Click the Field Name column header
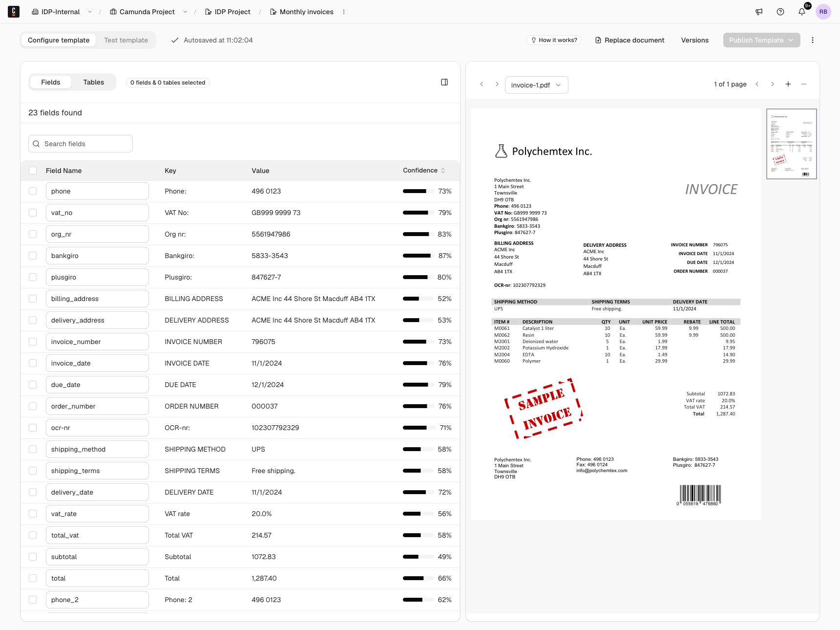Image resolution: width=840 pixels, height=630 pixels. point(64,171)
